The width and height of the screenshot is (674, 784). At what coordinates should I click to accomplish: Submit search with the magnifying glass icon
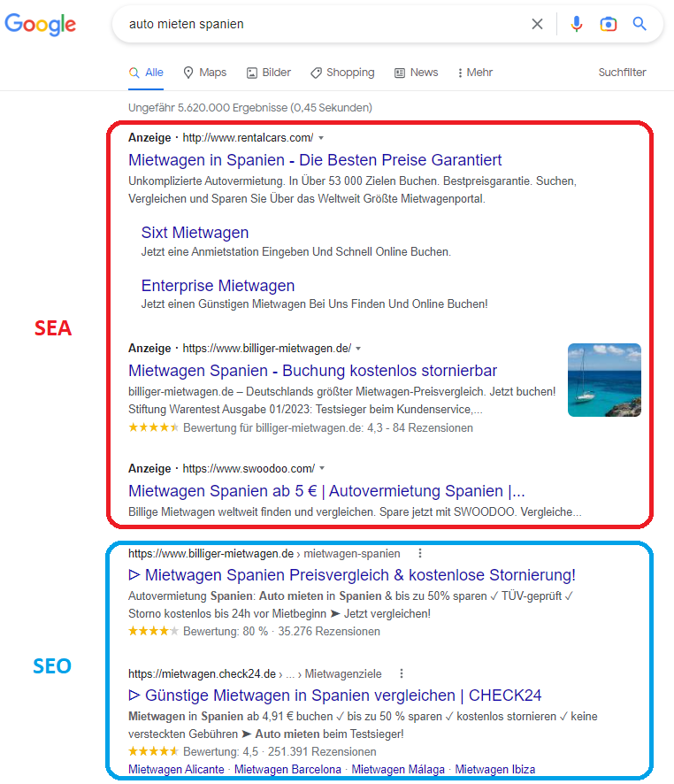point(640,24)
